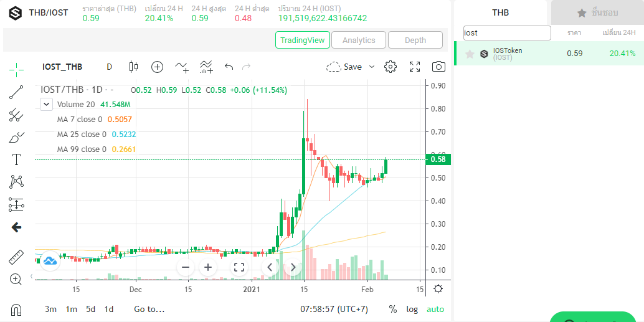Click the coin search field containing iost
644x322 pixels.
tap(507, 33)
